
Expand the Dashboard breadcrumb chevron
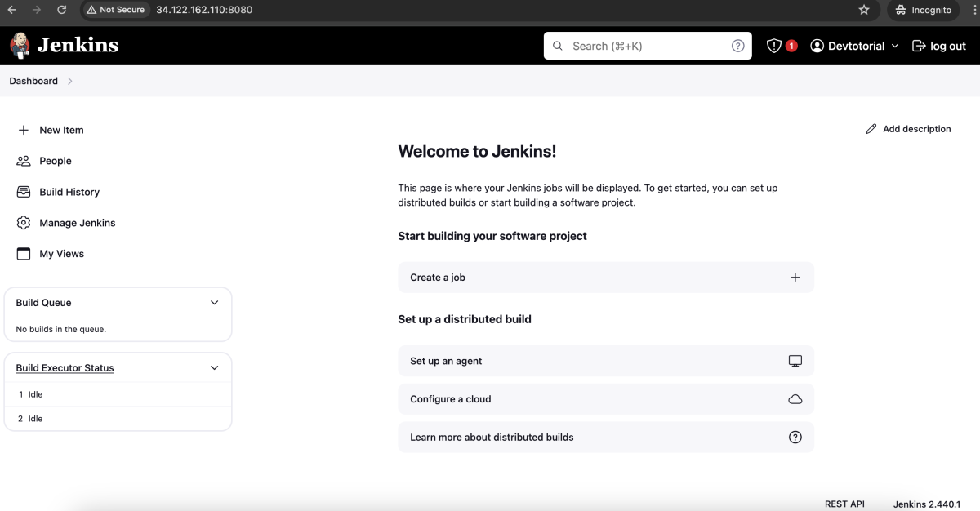(x=70, y=81)
